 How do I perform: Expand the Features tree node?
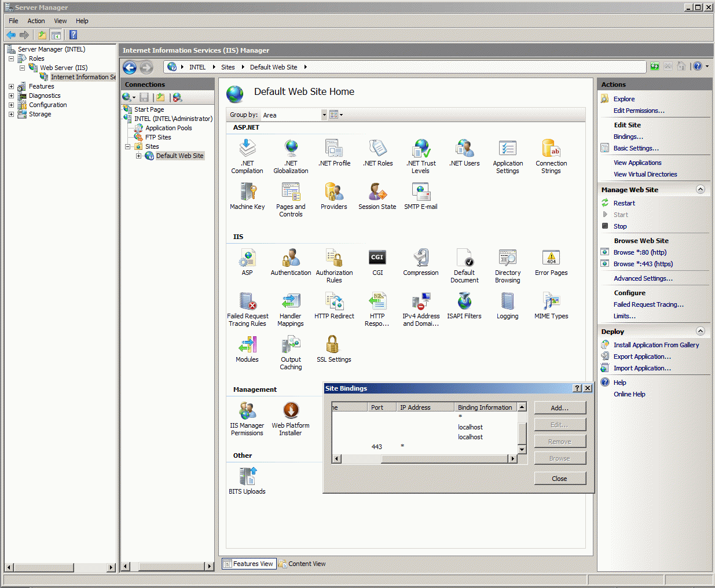11,86
